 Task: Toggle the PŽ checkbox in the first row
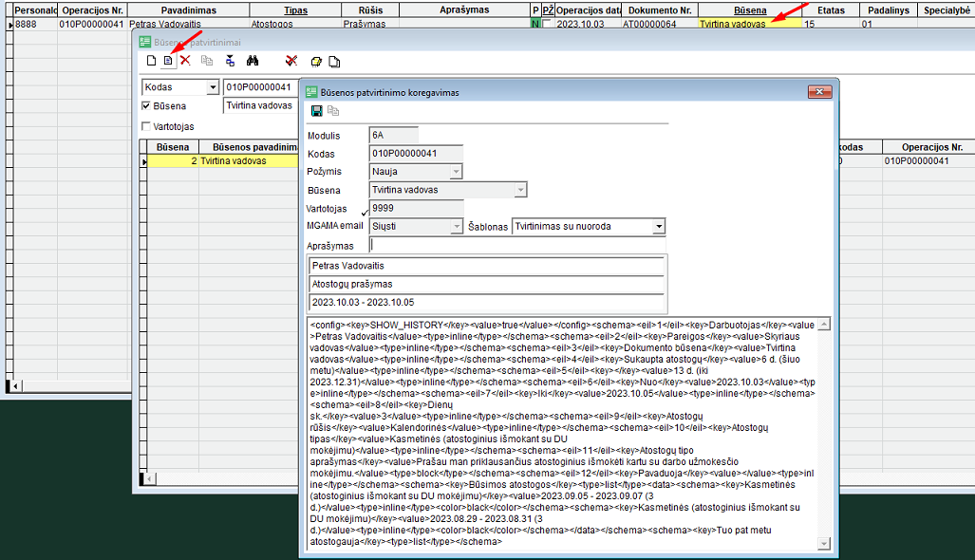[547, 24]
